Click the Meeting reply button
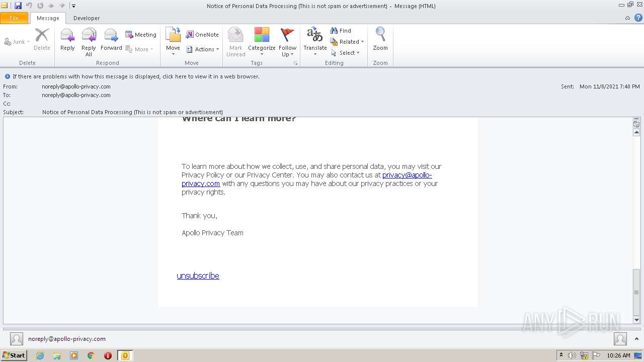The height and width of the screenshot is (362, 644). (x=141, y=35)
